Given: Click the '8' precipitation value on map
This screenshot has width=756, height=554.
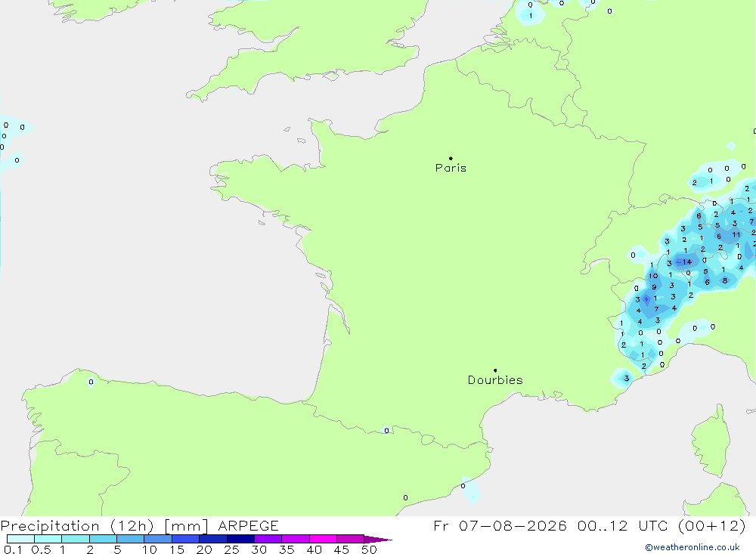Looking at the screenshot, I should click(x=725, y=280).
